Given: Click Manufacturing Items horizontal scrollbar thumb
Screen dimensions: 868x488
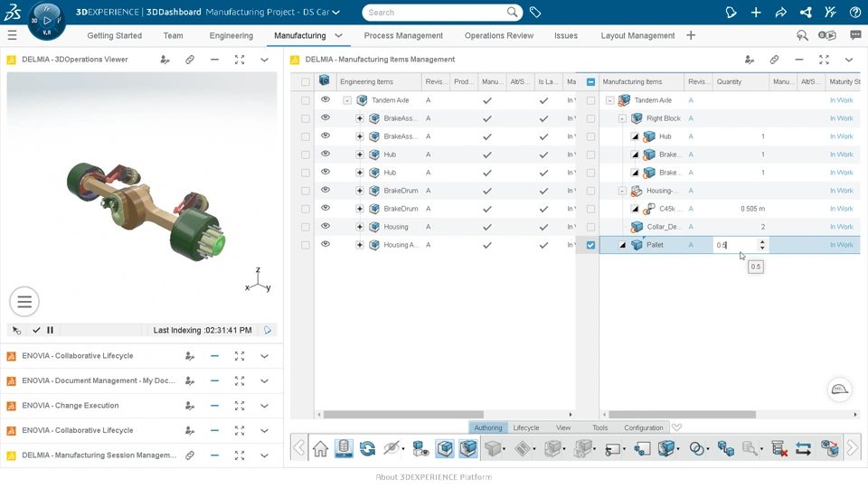Looking at the screenshot, I should tap(682, 415).
